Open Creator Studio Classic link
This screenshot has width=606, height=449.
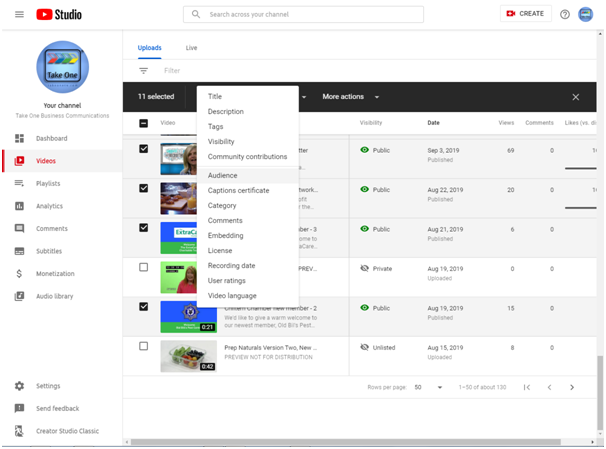[x=67, y=431]
